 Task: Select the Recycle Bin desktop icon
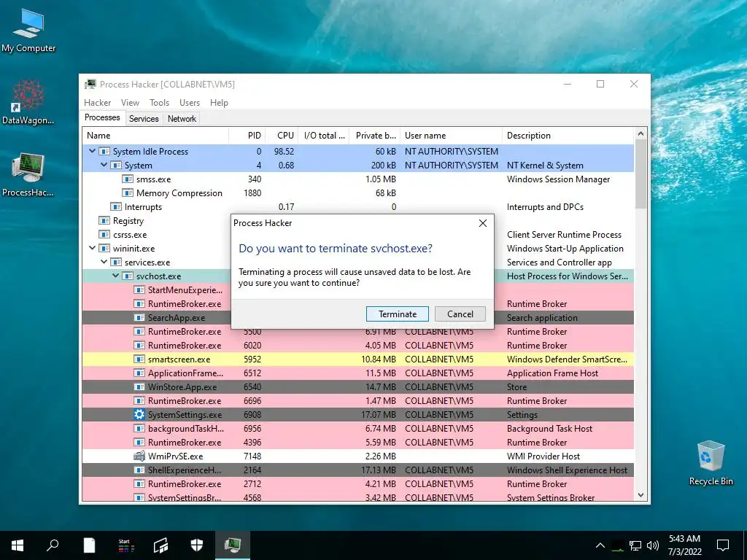pyautogui.click(x=711, y=463)
